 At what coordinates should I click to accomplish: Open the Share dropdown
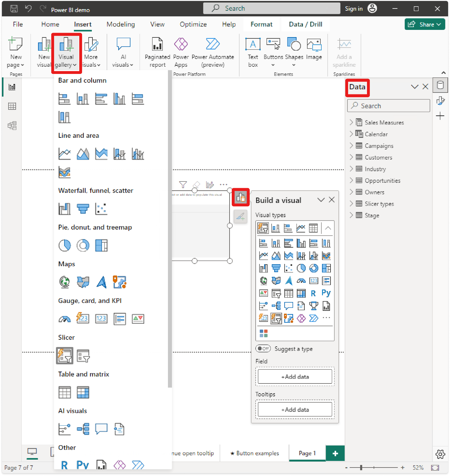point(425,25)
